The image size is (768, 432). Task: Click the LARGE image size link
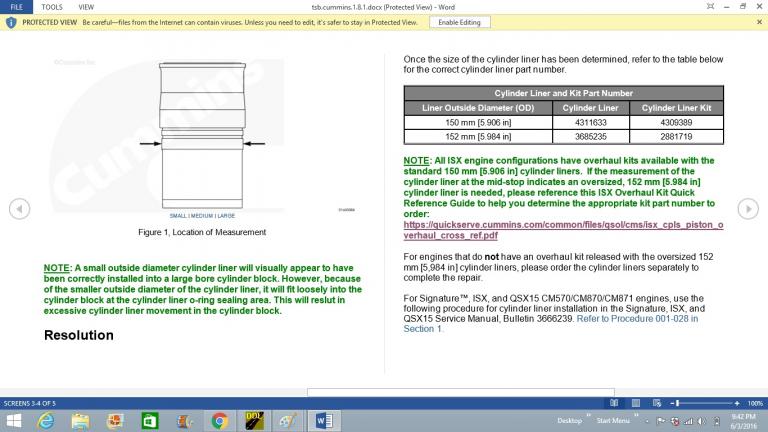click(226, 216)
